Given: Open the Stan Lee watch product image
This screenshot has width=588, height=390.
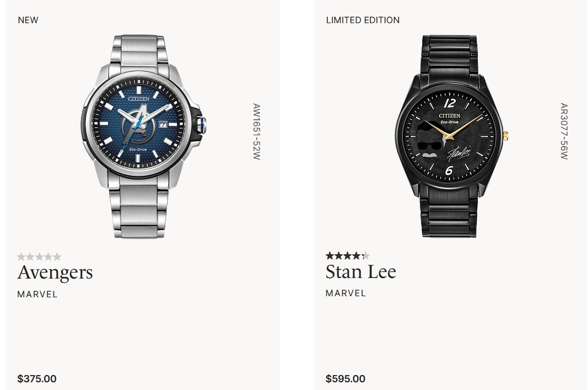Looking at the screenshot, I should [451, 136].
